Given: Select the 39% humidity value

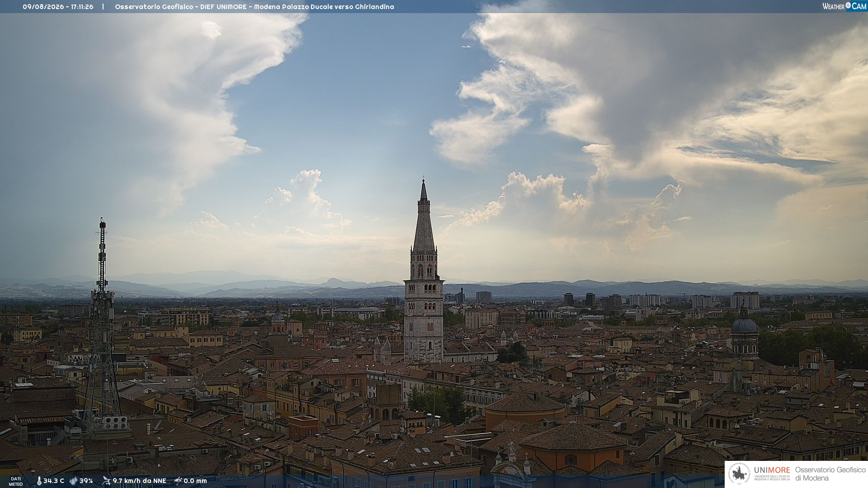Looking at the screenshot, I should click(x=86, y=481).
